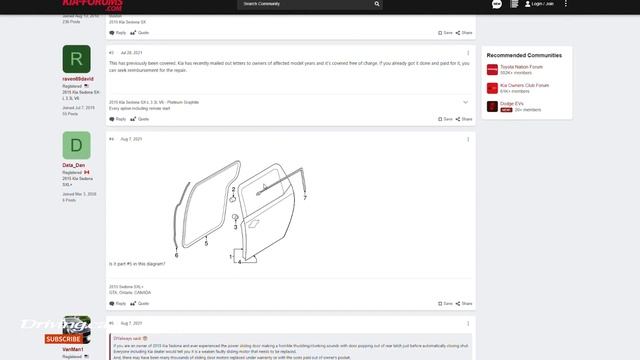Open the three-dot menu on post #5
This screenshot has height=360, width=640.
pos(468,324)
